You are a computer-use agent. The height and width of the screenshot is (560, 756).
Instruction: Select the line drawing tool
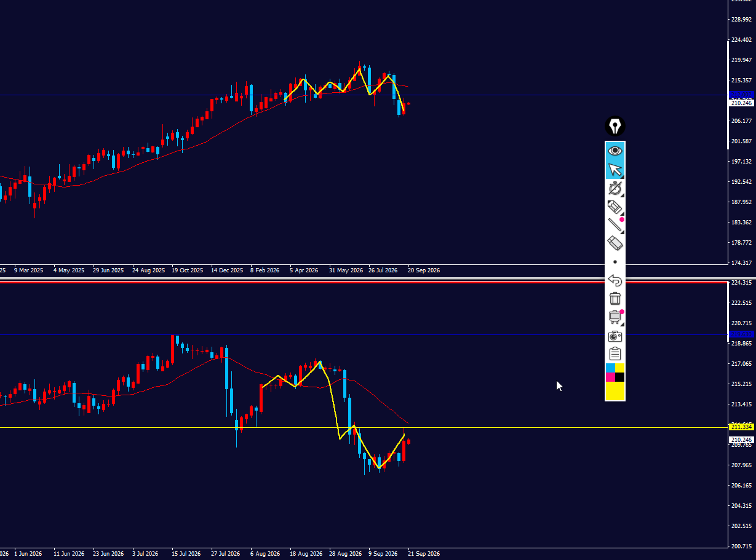tap(615, 225)
